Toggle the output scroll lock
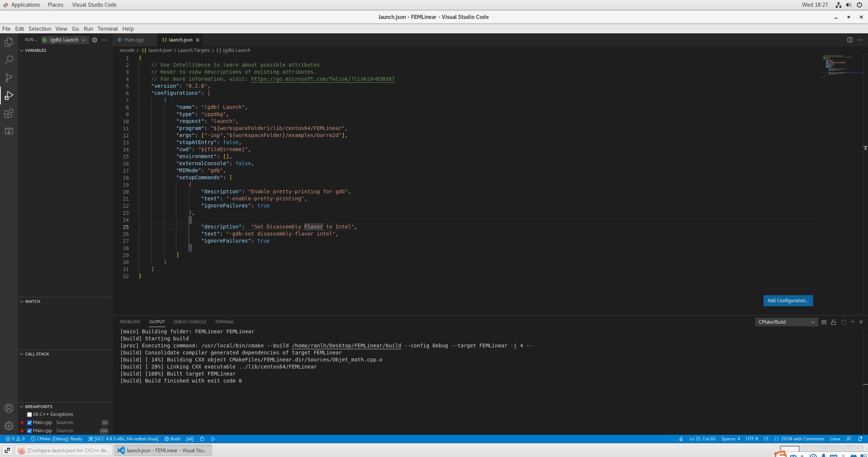Viewport: 868px width, 457px height. pos(834,322)
